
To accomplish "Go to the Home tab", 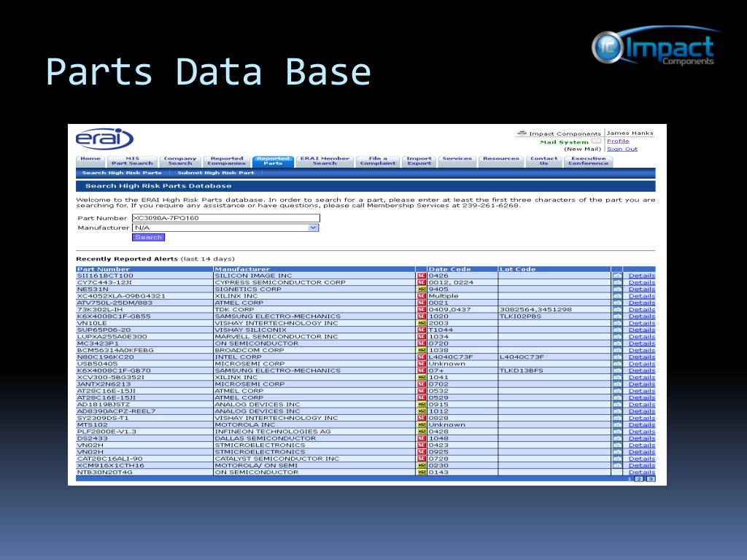I will pos(90,161).
